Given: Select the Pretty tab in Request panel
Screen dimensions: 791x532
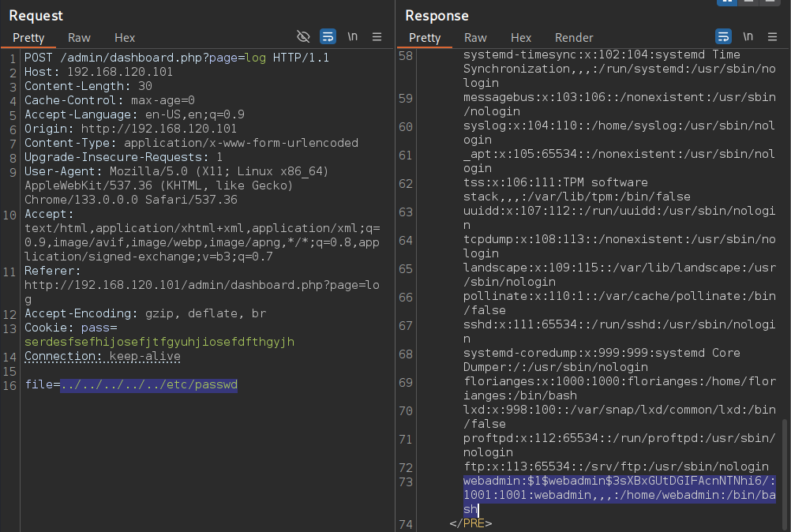Looking at the screenshot, I should click(28, 38).
